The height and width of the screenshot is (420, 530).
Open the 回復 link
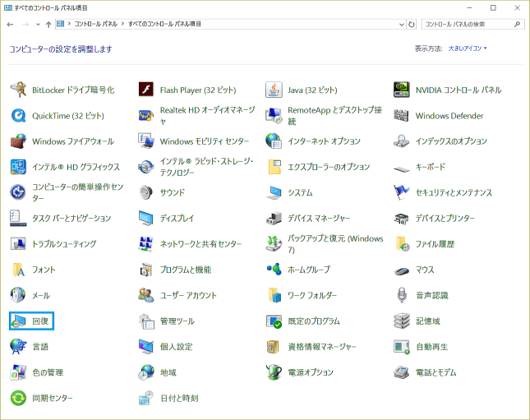[x=40, y=321]
